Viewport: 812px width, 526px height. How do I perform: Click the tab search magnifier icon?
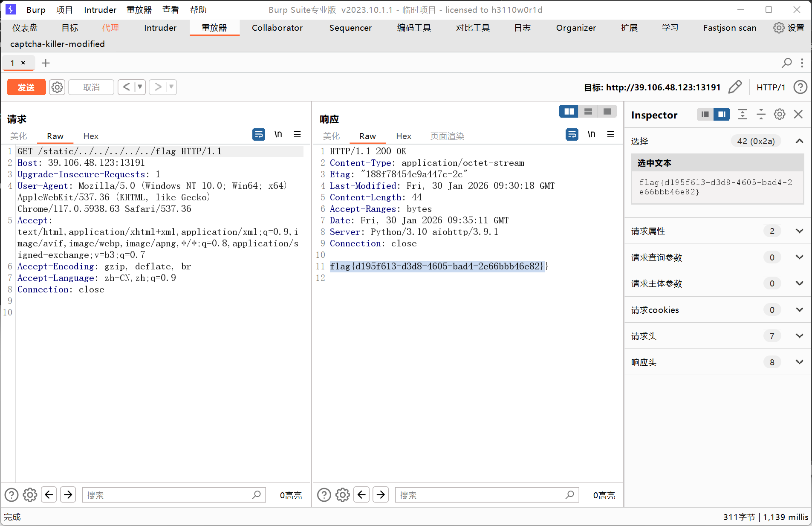786,63
